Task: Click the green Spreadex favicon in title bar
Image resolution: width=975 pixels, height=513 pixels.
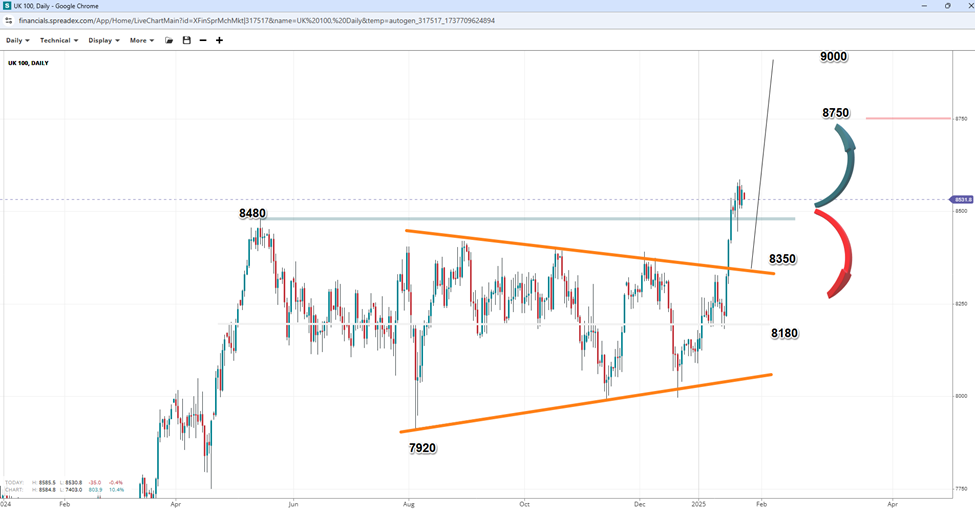Action: point(7,6)
